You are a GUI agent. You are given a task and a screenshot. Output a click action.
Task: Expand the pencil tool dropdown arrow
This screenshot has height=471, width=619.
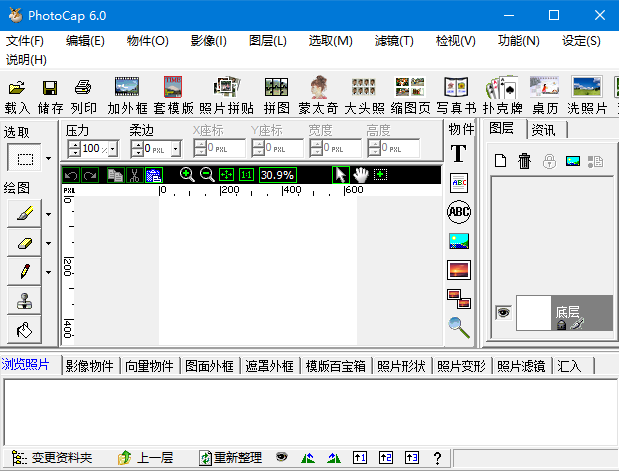click(49, 272)
